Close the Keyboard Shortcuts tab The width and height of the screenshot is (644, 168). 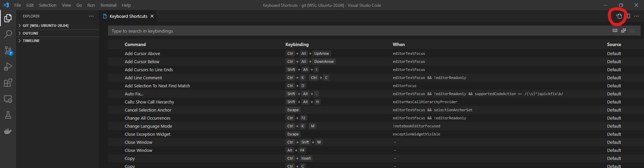click(x=152, y=16)
